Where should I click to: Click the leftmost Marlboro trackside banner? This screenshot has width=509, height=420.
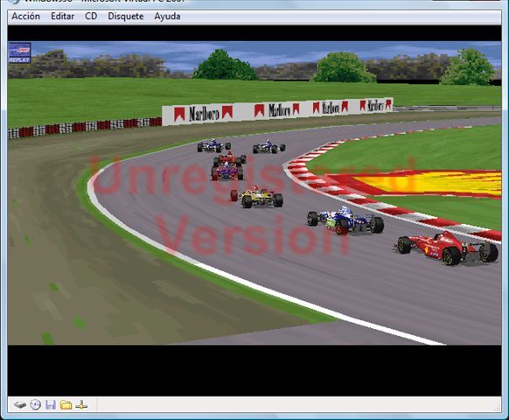pos(203,114)
